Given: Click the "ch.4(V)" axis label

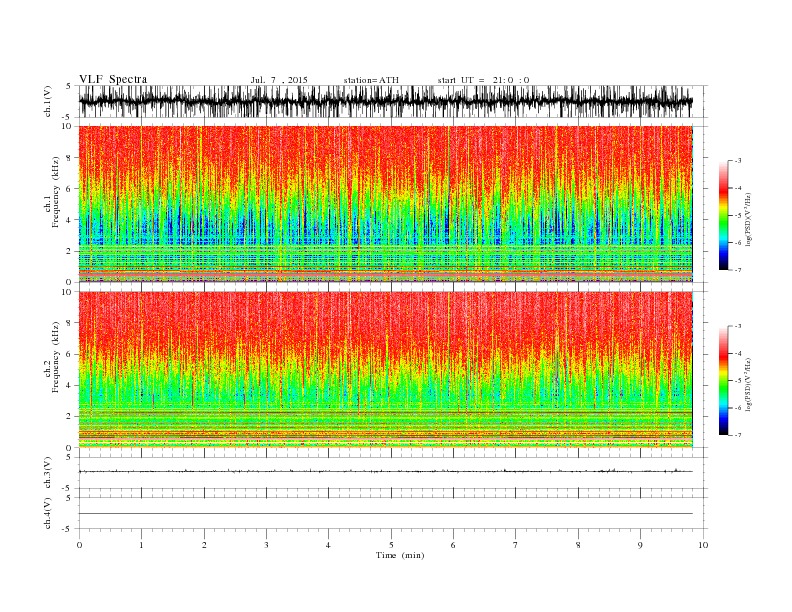Looking at the screenshot, I should [x=48, y=513].
